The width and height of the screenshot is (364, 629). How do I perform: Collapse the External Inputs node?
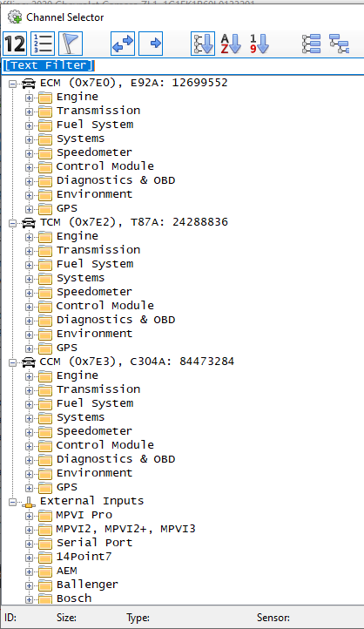[x=13, y=502]
